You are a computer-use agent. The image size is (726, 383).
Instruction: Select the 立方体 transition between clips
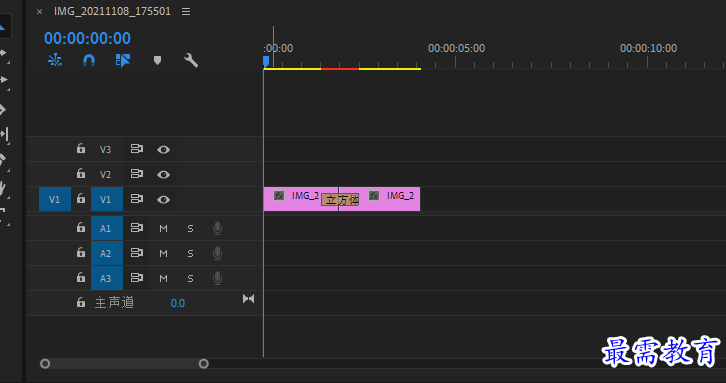(340, 200)
